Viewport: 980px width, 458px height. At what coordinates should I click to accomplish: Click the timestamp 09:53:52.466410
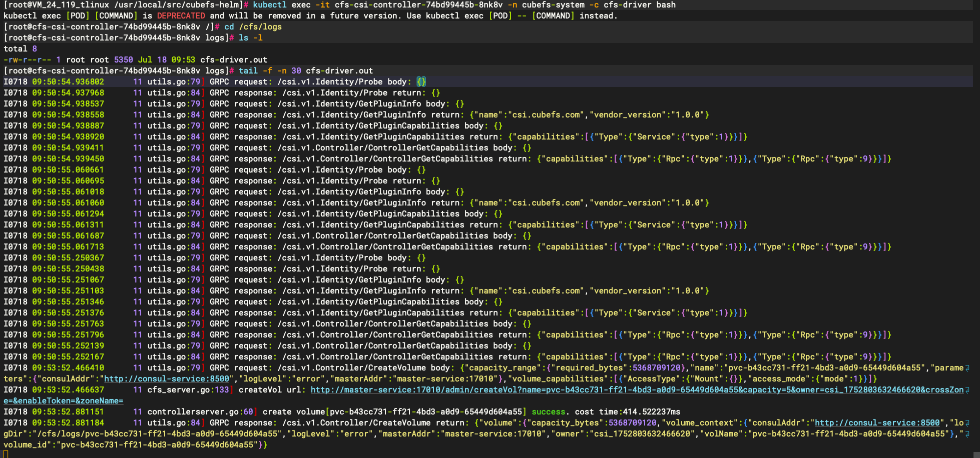68,367
